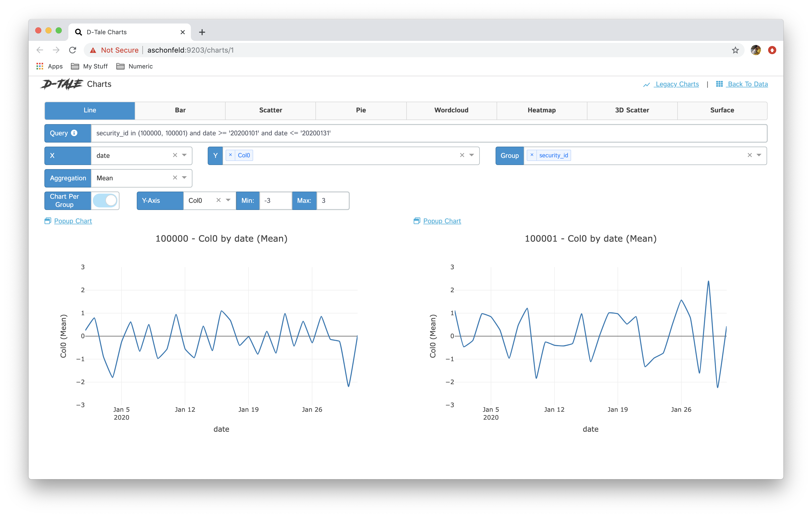812x517 pixels.
Task: Expand the Aggregation dropdown arrow
Action: 184,178
